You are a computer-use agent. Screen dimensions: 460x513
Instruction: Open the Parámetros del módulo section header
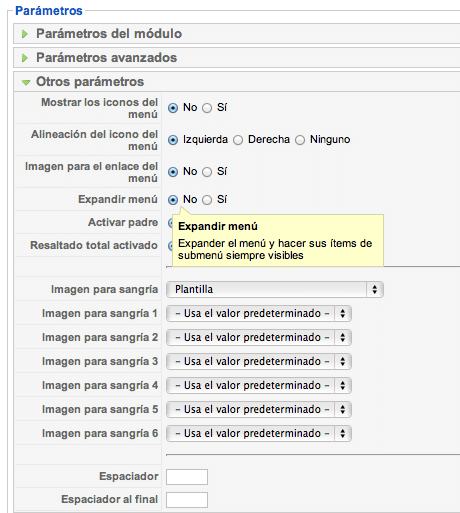click(237, 34)
